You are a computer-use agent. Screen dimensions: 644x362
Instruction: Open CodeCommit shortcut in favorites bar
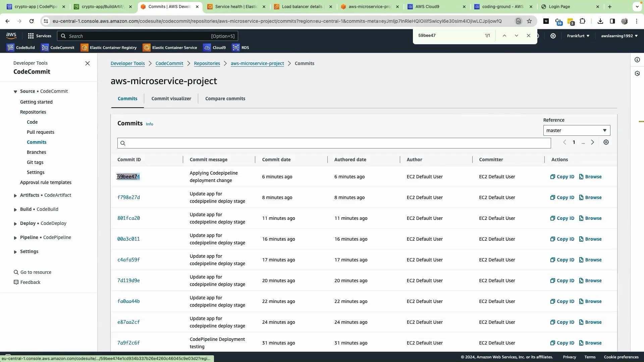(58, 48)
